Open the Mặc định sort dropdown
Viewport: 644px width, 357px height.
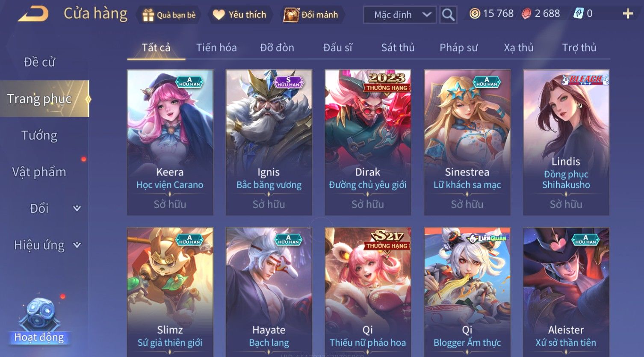point(399,15)
